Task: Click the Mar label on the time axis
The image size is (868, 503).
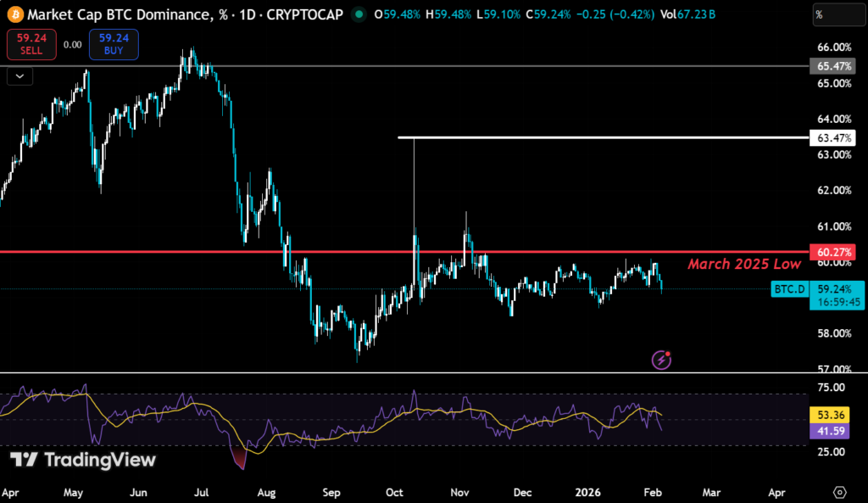Action: pyautogui.click(x=711, y=492)
